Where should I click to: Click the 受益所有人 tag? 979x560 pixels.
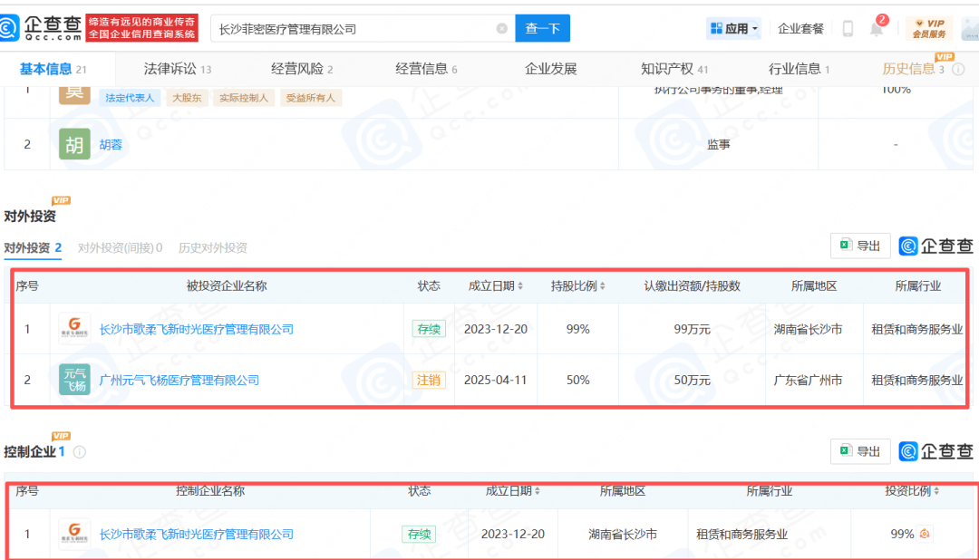(x=310, y=97)
